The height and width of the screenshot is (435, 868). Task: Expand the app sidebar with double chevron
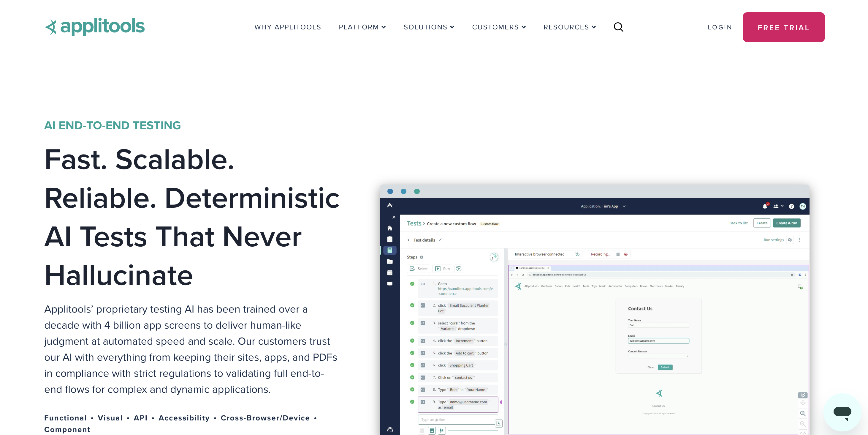(394, 217)
